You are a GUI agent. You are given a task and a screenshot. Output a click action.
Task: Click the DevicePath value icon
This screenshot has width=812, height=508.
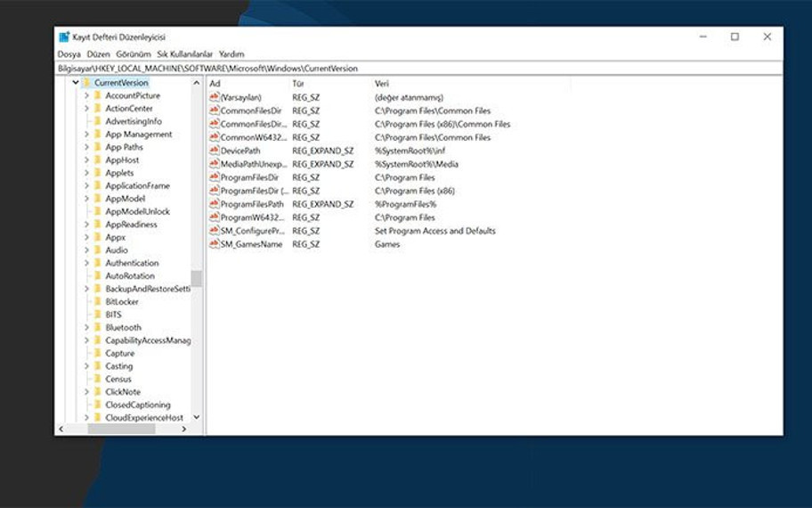click(x=214, y=151)
